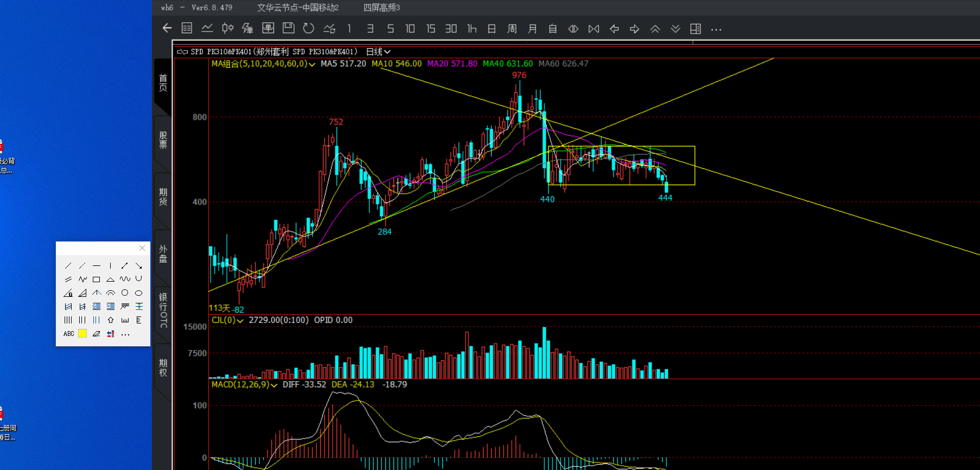This screenshot has height=470, width=980.
Task: Select the rectangle drawing tool
Action: 96,280
